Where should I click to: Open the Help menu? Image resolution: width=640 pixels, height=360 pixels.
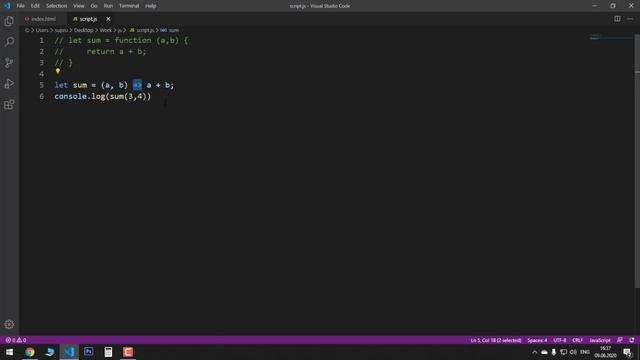[x=151, y=6]
